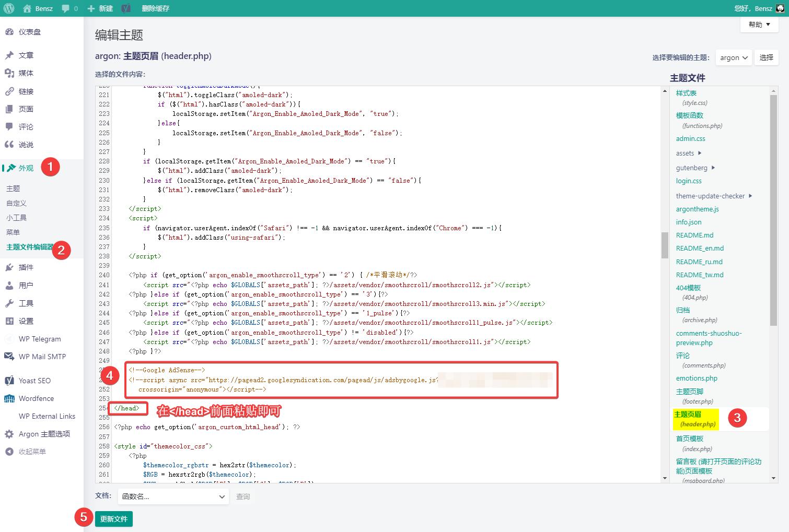Click the 工具 wrench icon
789x532 pixels.
[x=9, y=303]
